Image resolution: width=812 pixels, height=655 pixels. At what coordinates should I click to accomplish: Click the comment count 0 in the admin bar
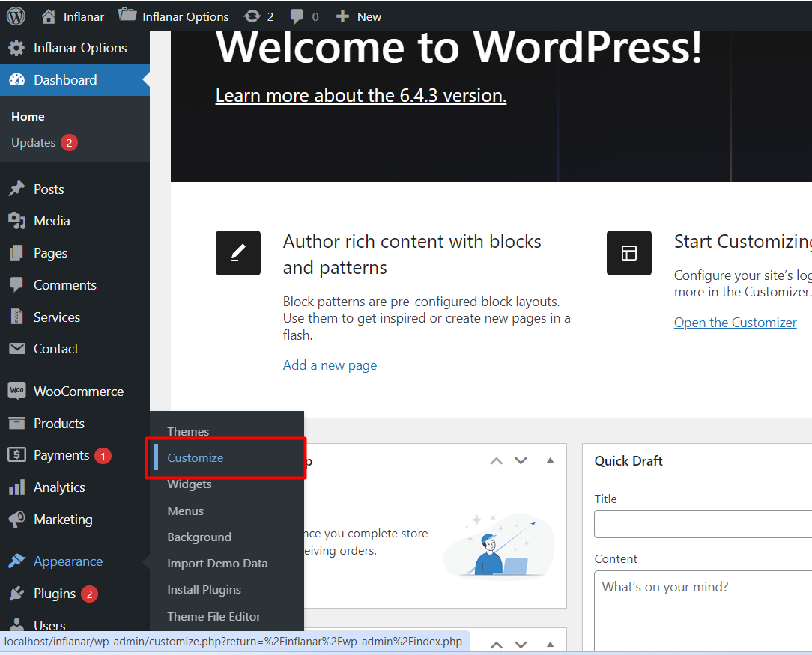pyautogui.click(x=315, y=17)
